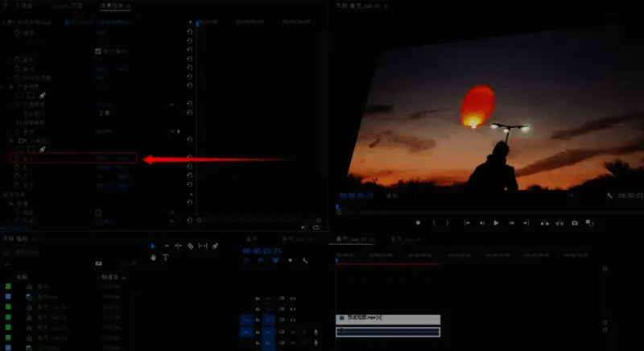Hide third video track with eye icon
Viewport: 644px width, 351px height.
pyautogui.click(x=292, y=320)
